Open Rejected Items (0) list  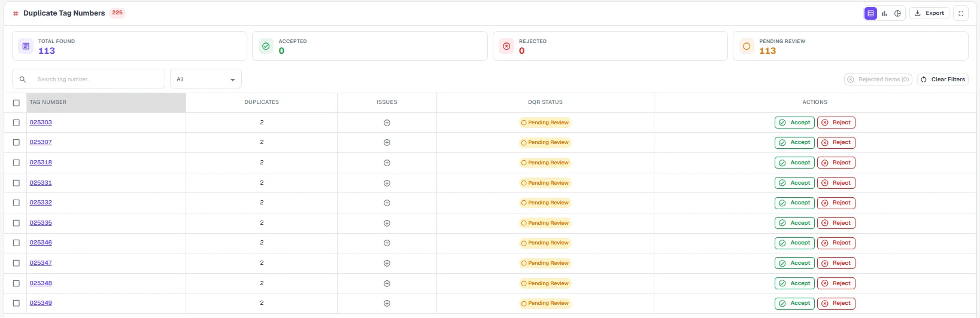pyautogui.click(x=878, y=79)
